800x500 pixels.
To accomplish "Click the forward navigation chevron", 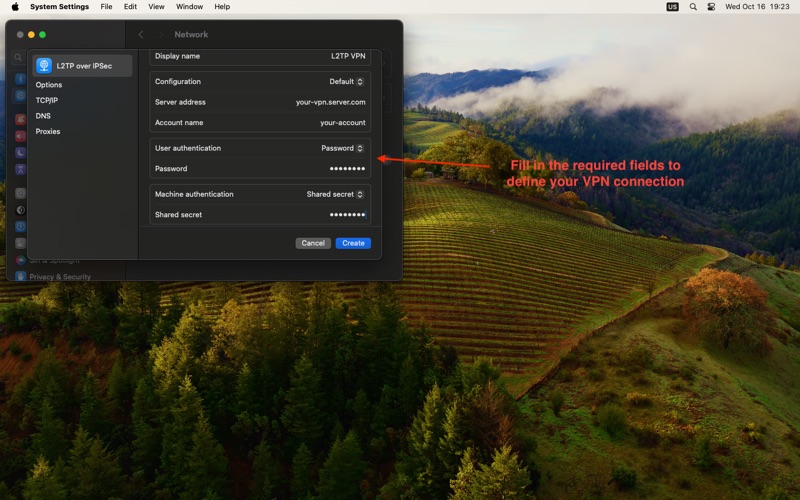I will pos(161,35).
